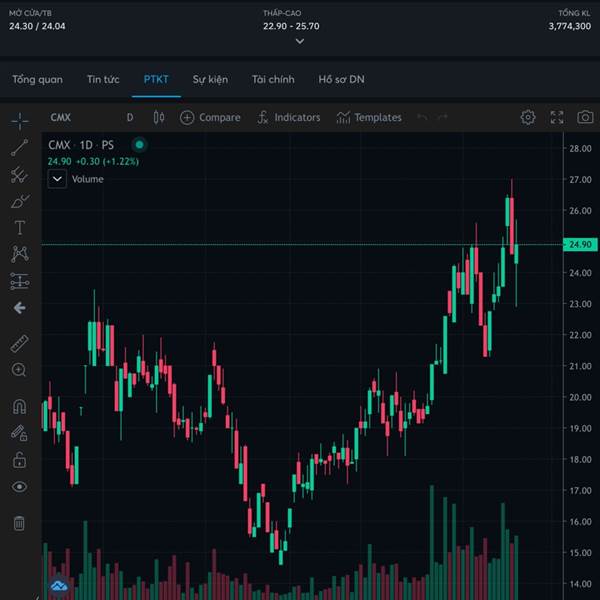Enter fullscreen chart mode
Image resolution: width=600 pixels, height=600 pixels.
(557, 117)
